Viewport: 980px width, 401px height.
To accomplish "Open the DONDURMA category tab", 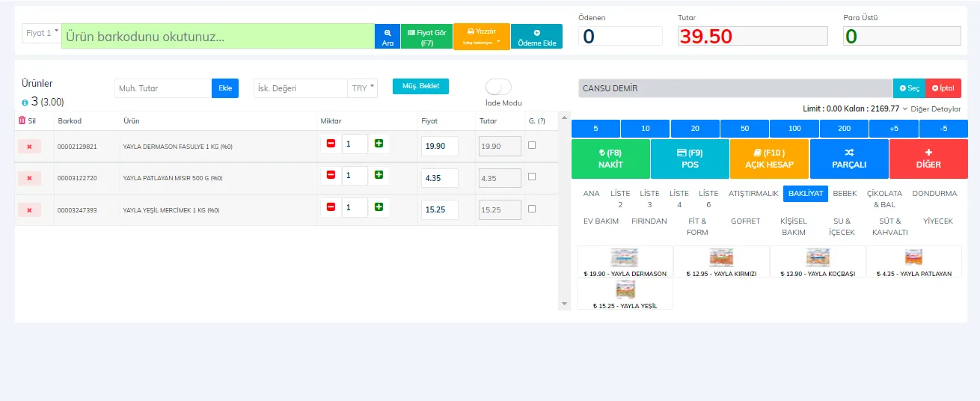I will 934,193.
